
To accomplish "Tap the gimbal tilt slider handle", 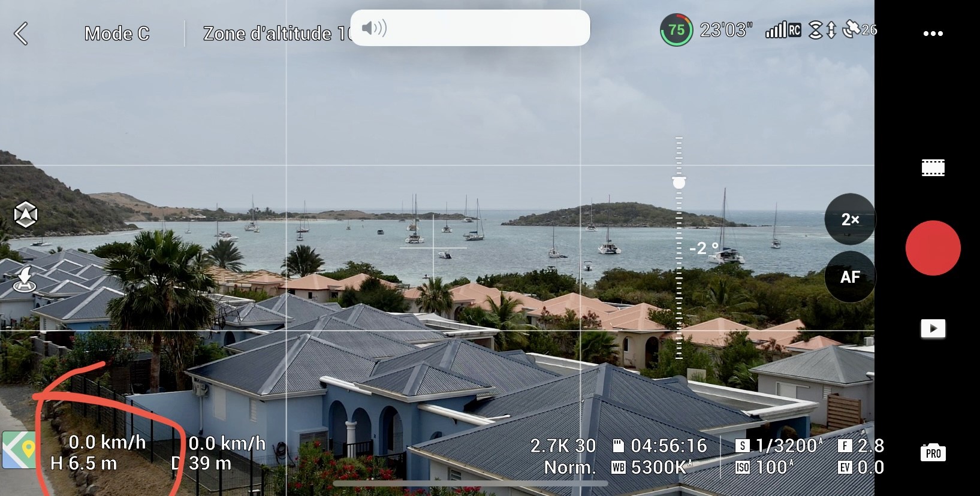I will (679, 183).
